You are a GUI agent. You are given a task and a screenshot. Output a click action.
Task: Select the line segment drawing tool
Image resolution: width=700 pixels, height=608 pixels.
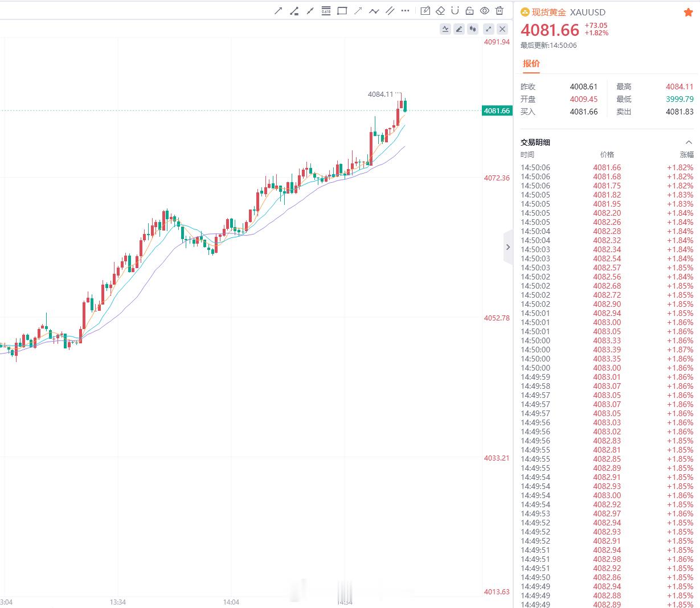(x=310, y=11)
